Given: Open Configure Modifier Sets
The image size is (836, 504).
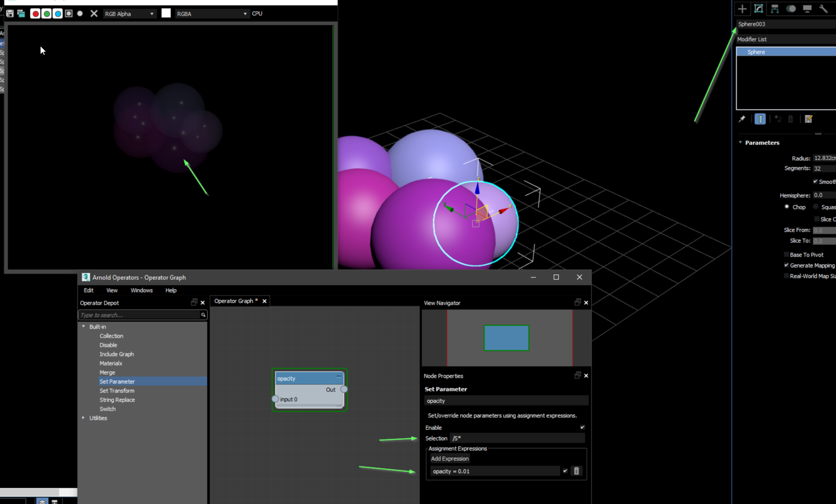Looking at the screenshot, I should pos(809,119).
